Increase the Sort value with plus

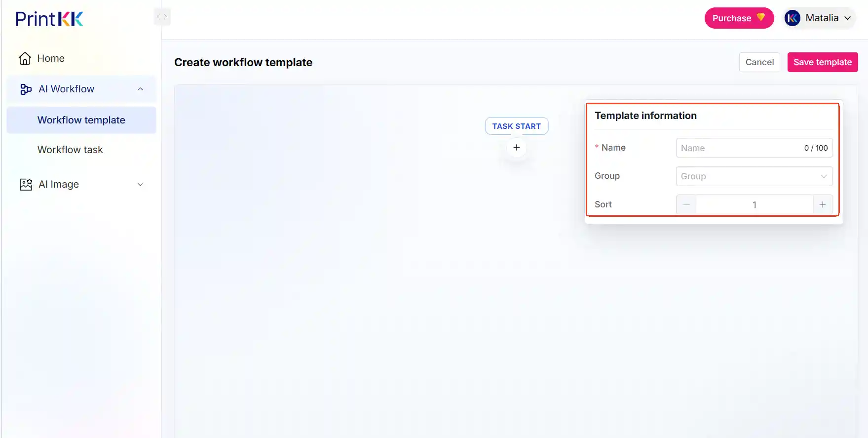tap(823, 204)
